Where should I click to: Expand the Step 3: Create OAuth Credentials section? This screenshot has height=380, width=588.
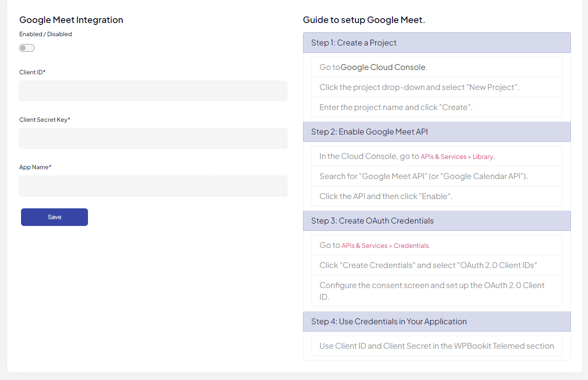tap(436, 220)
